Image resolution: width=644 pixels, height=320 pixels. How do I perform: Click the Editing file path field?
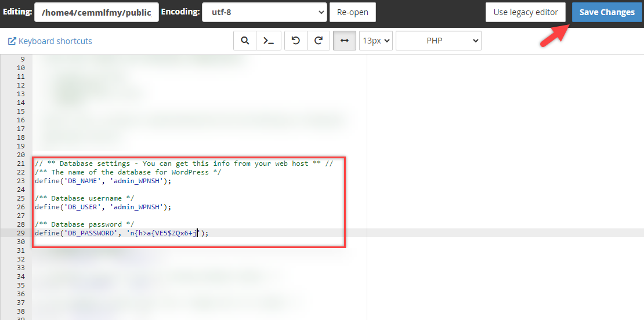coord(96,12)
